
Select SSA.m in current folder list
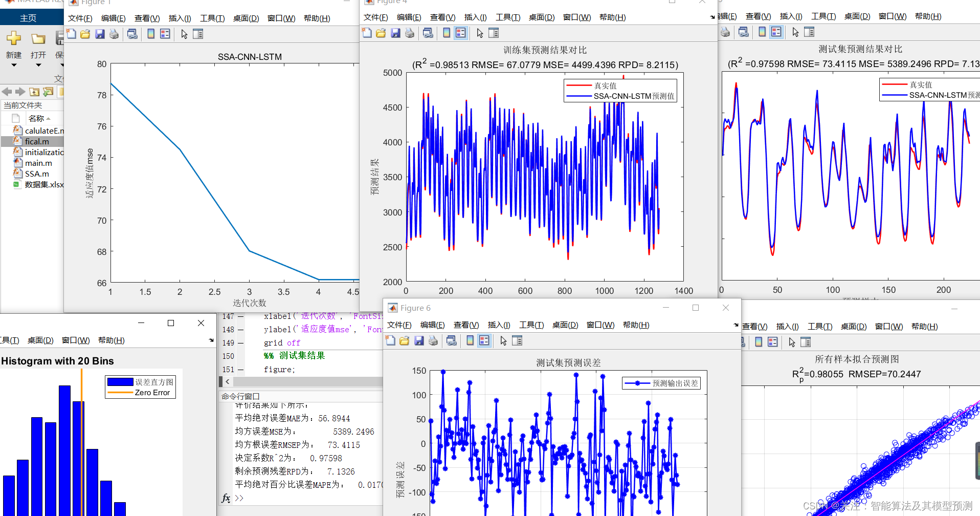(x=37, y=174)
